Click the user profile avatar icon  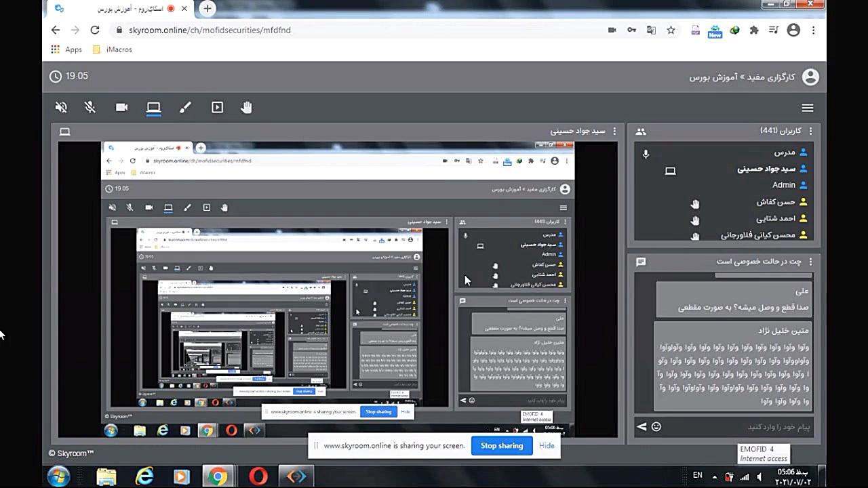pos(810,77)
